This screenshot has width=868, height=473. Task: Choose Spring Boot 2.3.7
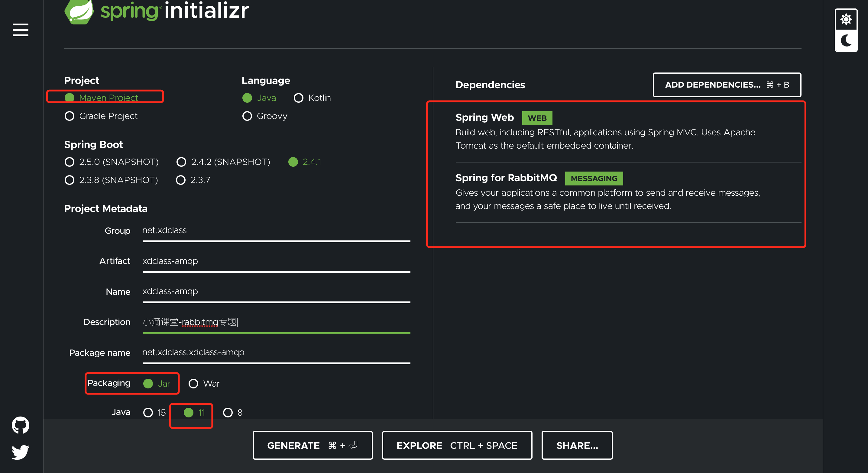(193, 180)
